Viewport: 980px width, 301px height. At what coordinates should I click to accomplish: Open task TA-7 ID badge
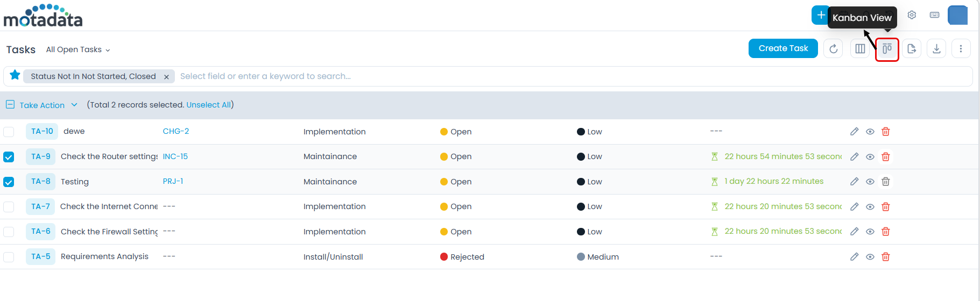pyautogui.click(x=40, y=206)
